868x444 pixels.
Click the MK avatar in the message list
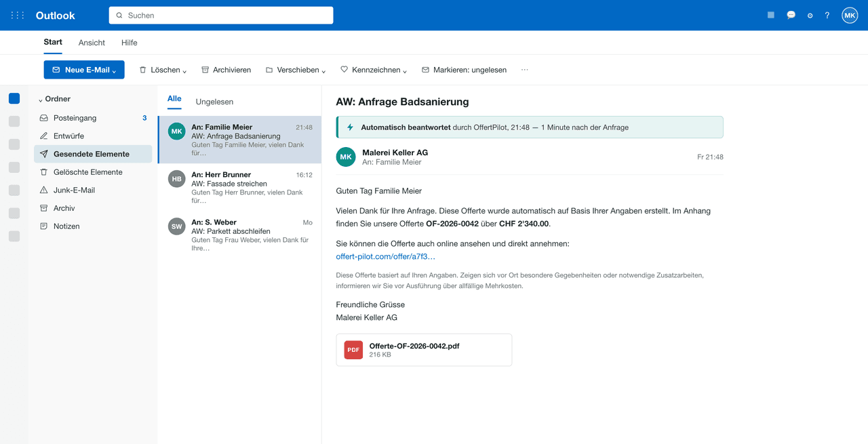(x=176, y=132)
